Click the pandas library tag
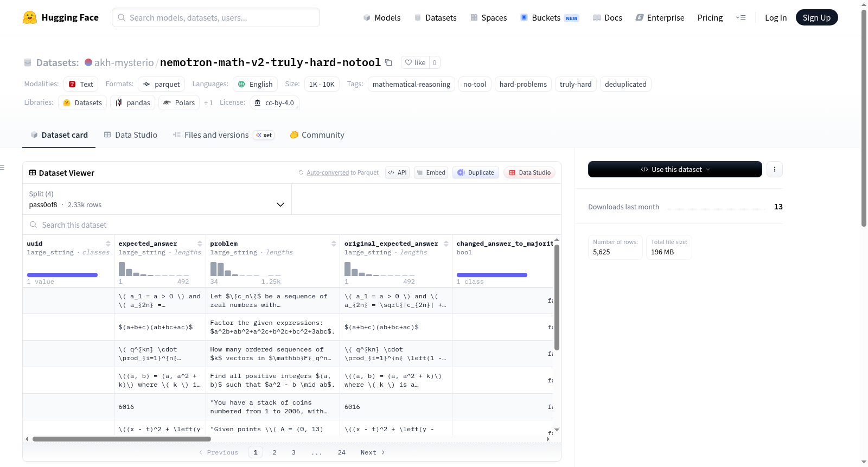 133,103
